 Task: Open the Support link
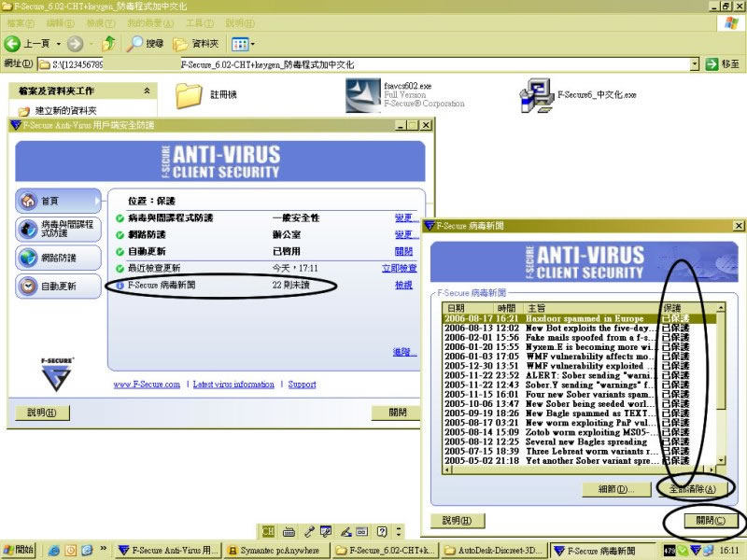click(302, 385)
